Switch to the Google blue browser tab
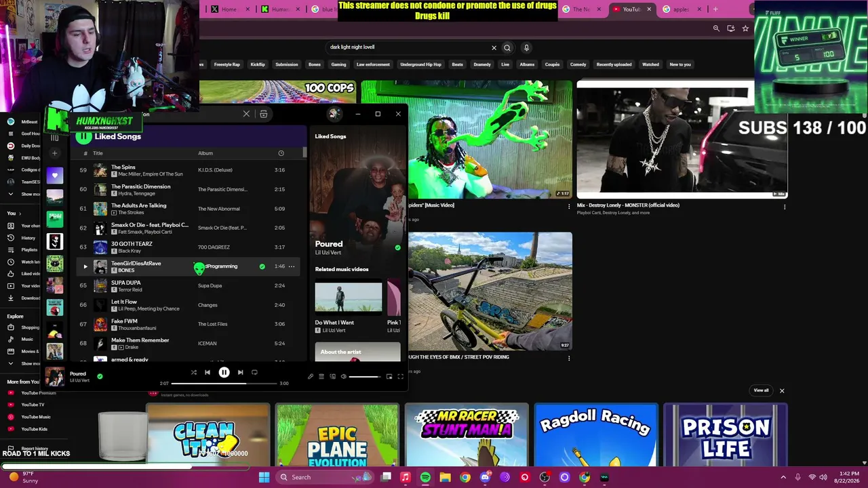 click(x=323, y=9)
